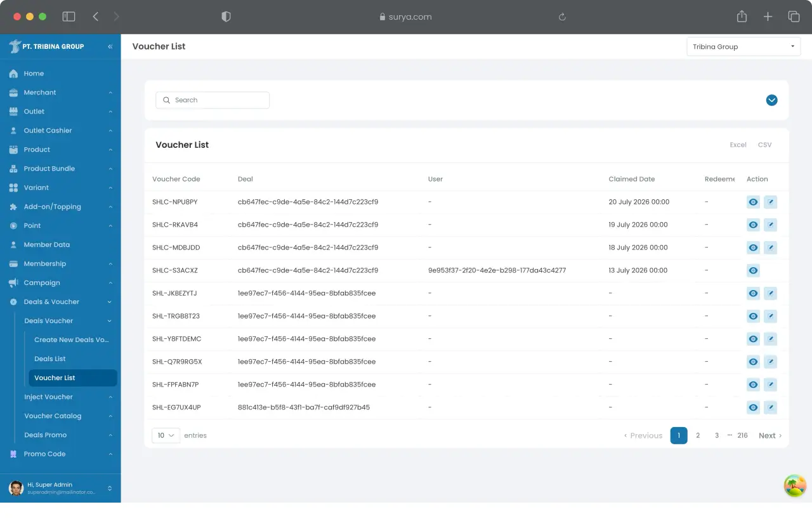Click the browser share icon
Screen dimensions: 812x528
(x=742, y=16)
